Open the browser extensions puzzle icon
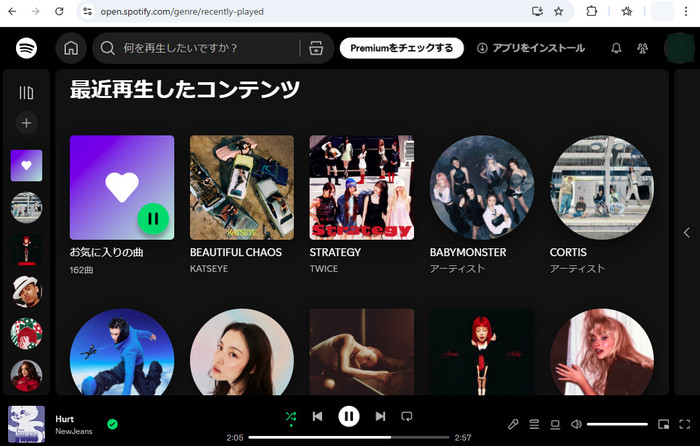Image resolution: width=700 pixels, height=446 pixels. tap(592, 11)
